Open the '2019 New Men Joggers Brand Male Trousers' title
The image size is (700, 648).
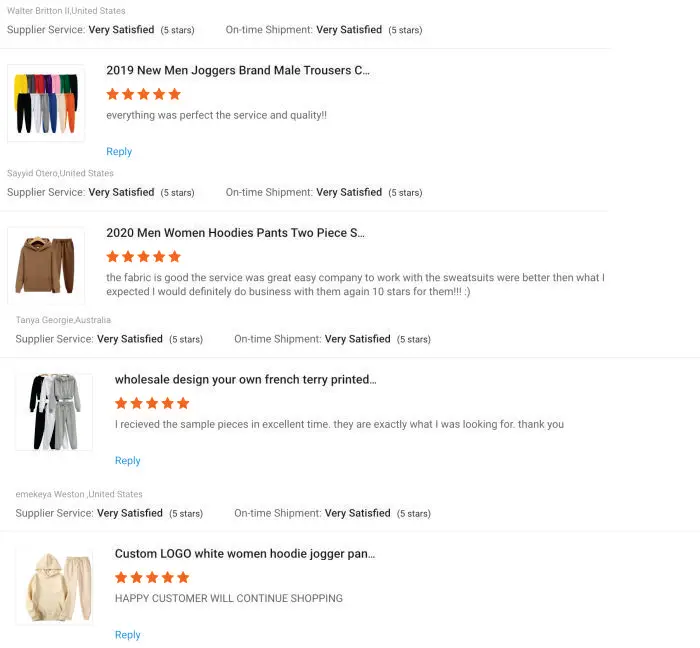tap(238, 71)
